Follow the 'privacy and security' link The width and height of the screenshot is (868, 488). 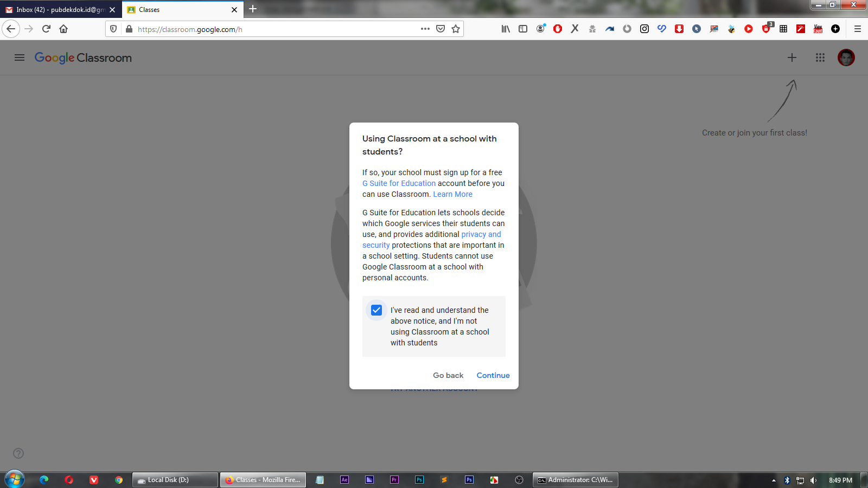(432, 240)
